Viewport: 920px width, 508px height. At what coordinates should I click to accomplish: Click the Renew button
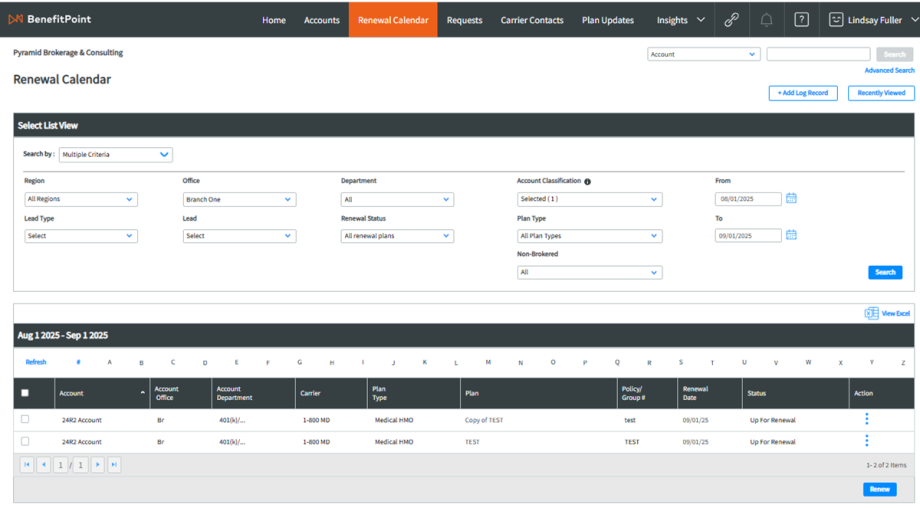880,489
